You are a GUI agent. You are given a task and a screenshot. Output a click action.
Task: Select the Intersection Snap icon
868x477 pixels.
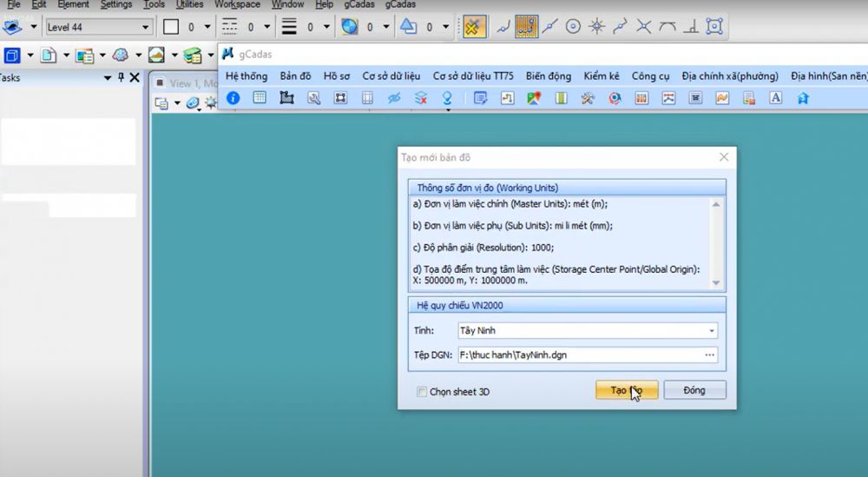[643, 26]
